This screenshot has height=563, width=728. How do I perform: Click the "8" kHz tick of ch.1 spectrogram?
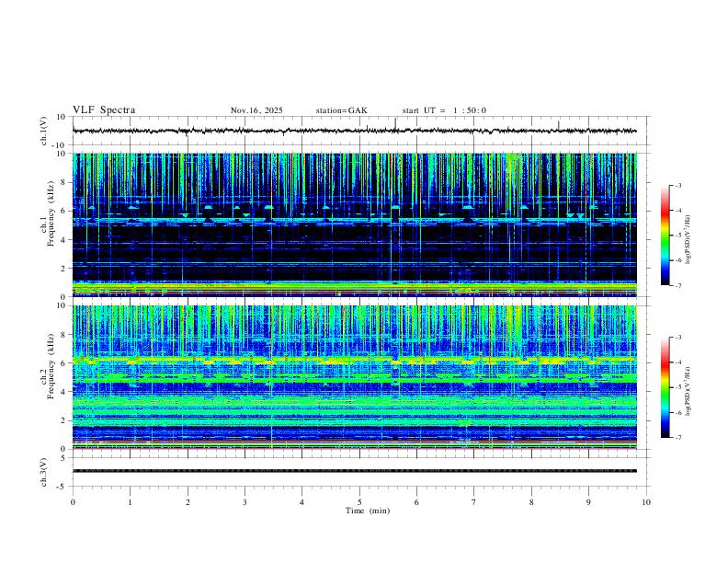coord(63,182)
